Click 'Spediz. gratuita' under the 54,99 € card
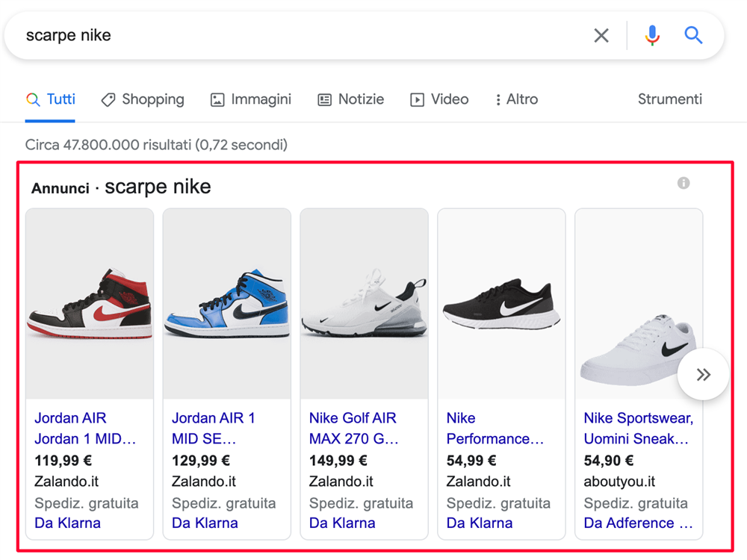Viewport: 747px width, 560px height. (x=498, y=503)
